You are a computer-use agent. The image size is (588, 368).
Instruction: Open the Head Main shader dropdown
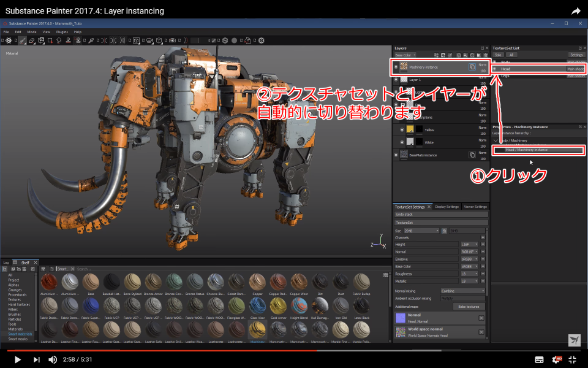point(575,69)
